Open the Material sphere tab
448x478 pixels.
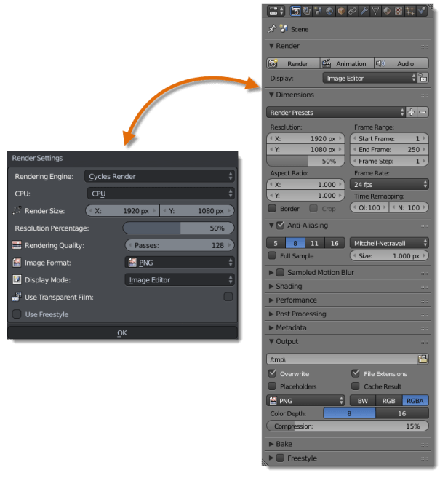[387, 11]
